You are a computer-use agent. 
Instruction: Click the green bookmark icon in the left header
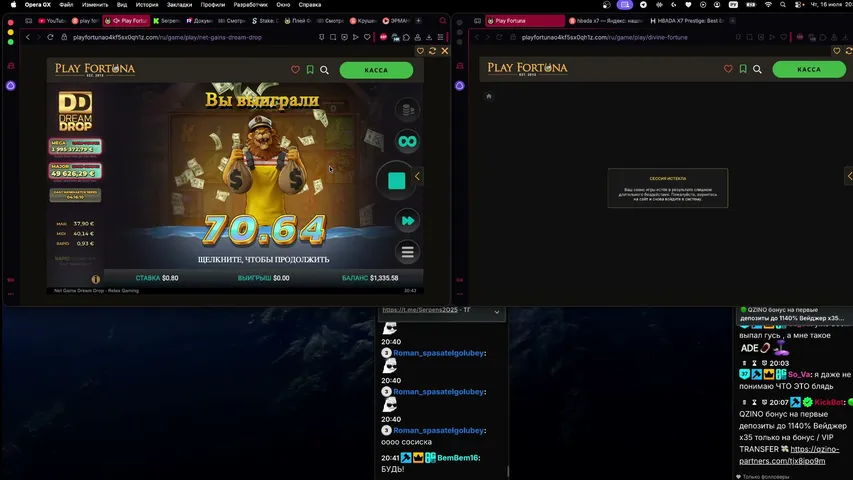(310, 70)
